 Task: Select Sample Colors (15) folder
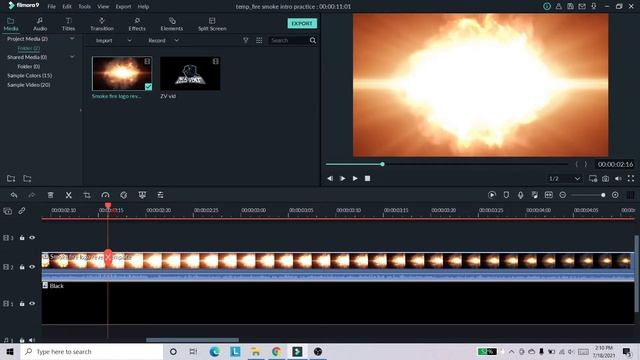[x=29, y=76]
